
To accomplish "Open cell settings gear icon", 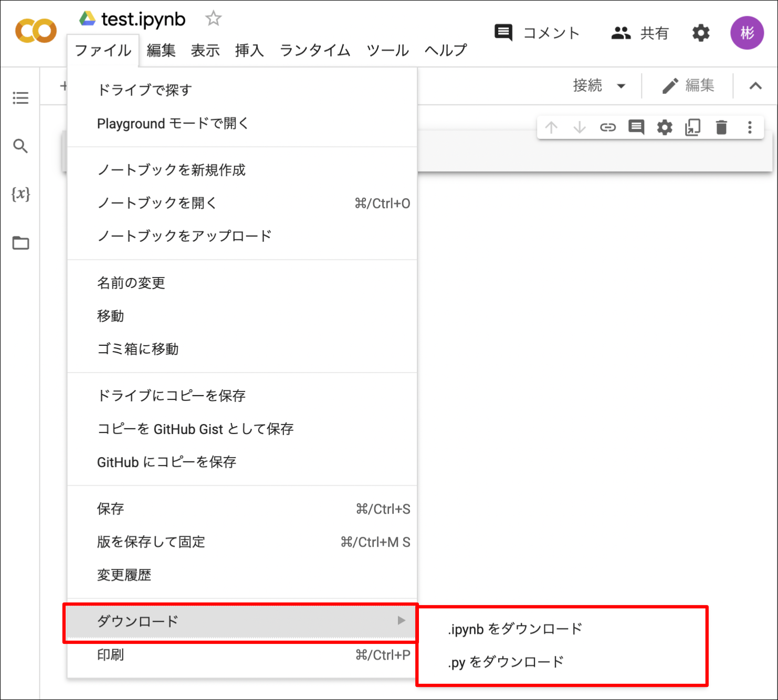I will pos(665,128).
